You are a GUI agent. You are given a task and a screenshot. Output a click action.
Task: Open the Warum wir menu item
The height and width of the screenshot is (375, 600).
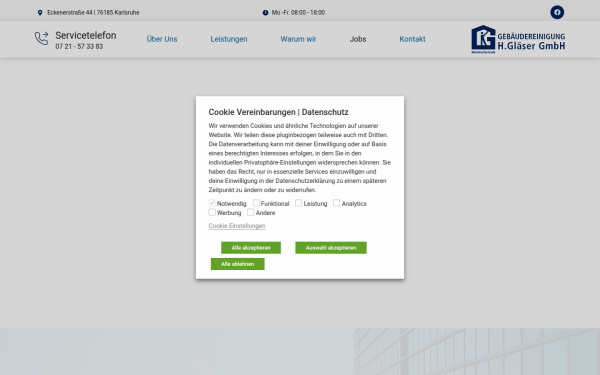pos(298,39)
